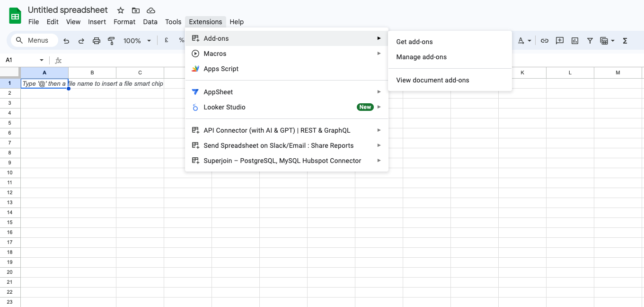
Task: Open the View menu
Action: pyautogui.click(x=73, y=22)
